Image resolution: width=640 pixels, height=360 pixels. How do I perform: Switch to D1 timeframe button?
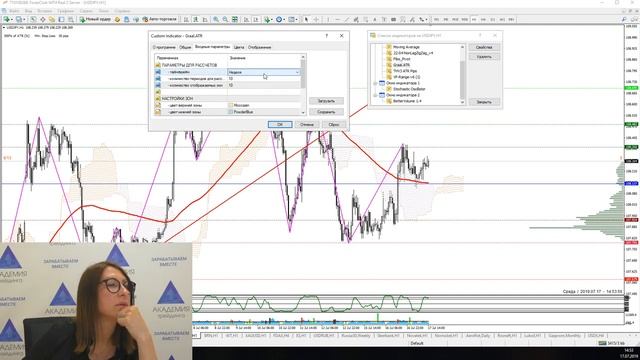click(x=493, y=19)
